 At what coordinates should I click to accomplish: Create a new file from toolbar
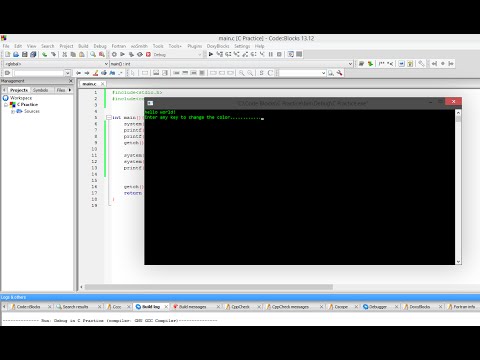7,54
